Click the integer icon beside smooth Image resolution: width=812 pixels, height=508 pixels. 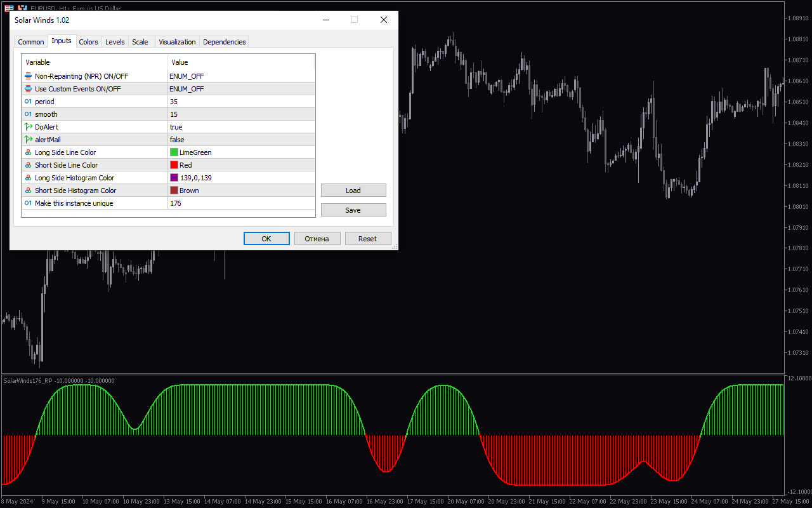click(x=28, y=114)
